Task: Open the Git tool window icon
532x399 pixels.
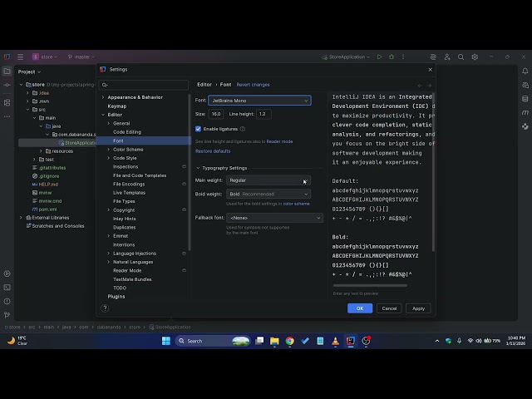Action: tap(7, 315)
